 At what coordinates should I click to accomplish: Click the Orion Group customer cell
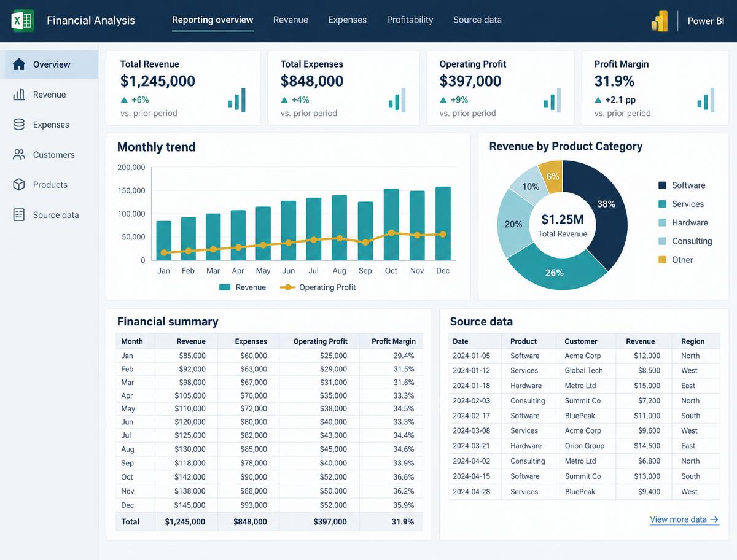pyautogui.click(x=585, y=446)
